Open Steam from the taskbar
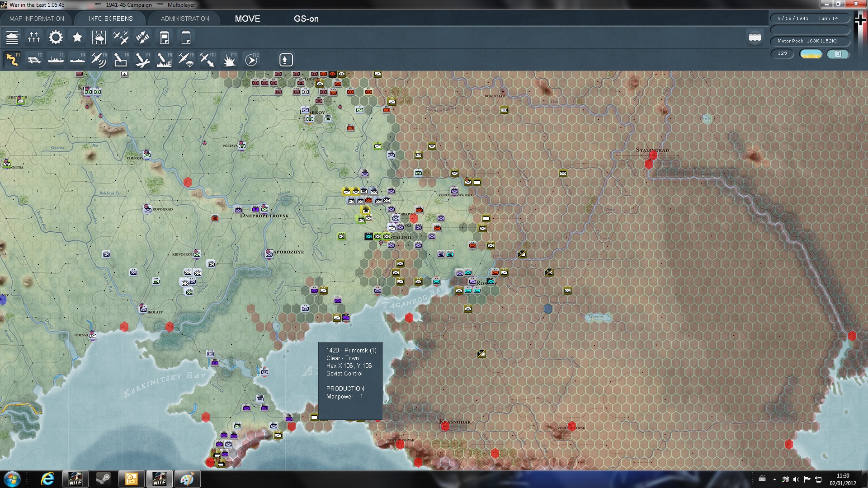Viewport: 868px width, 488px height. coord(103,479)
